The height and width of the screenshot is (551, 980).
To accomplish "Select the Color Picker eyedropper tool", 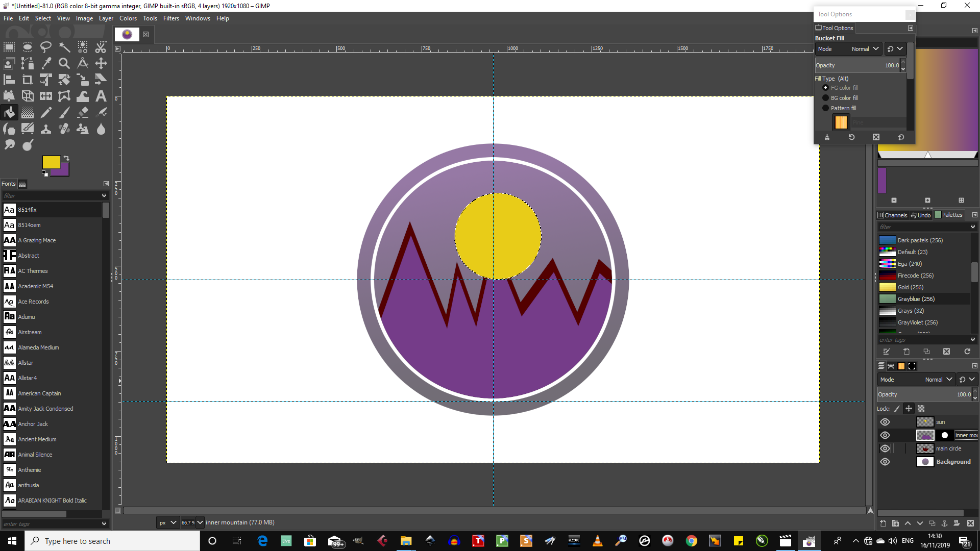I will point(46,63).
